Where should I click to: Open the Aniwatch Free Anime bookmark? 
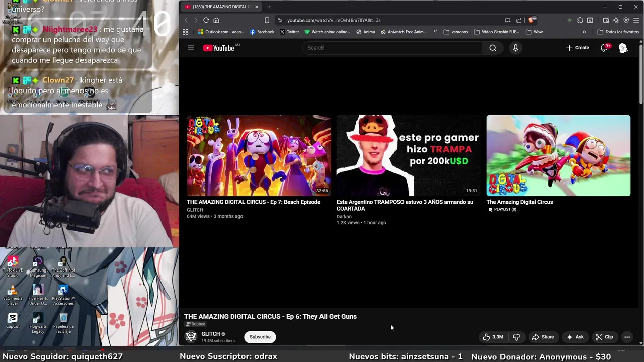pos(404,32)
